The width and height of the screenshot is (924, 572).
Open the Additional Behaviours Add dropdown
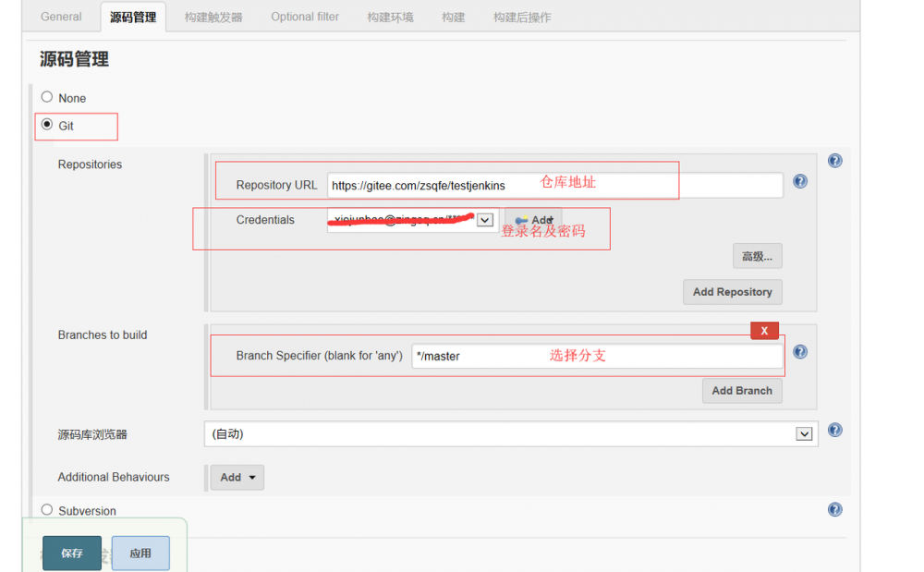(237, 477)
